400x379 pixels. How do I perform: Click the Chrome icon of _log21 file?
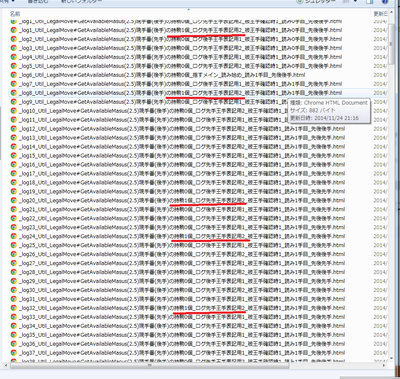(14, 209)
